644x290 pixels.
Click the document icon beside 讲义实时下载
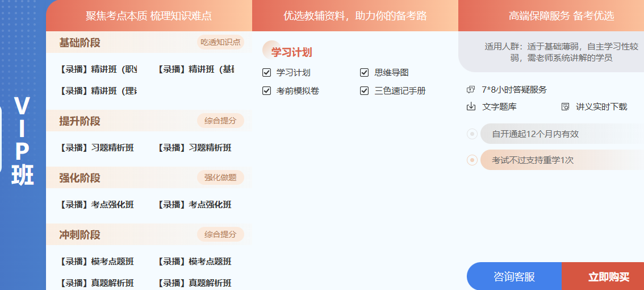click(x=565, y=107)
